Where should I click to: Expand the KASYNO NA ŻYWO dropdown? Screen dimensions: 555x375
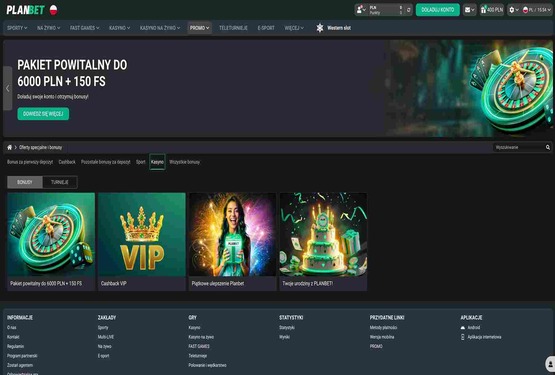pos(160,28)
